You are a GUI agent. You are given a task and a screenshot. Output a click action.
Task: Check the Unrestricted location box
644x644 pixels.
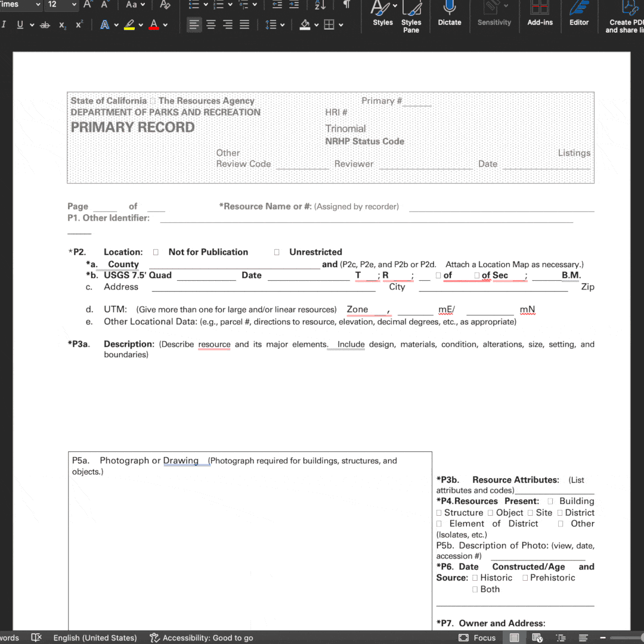pos(277,252)
